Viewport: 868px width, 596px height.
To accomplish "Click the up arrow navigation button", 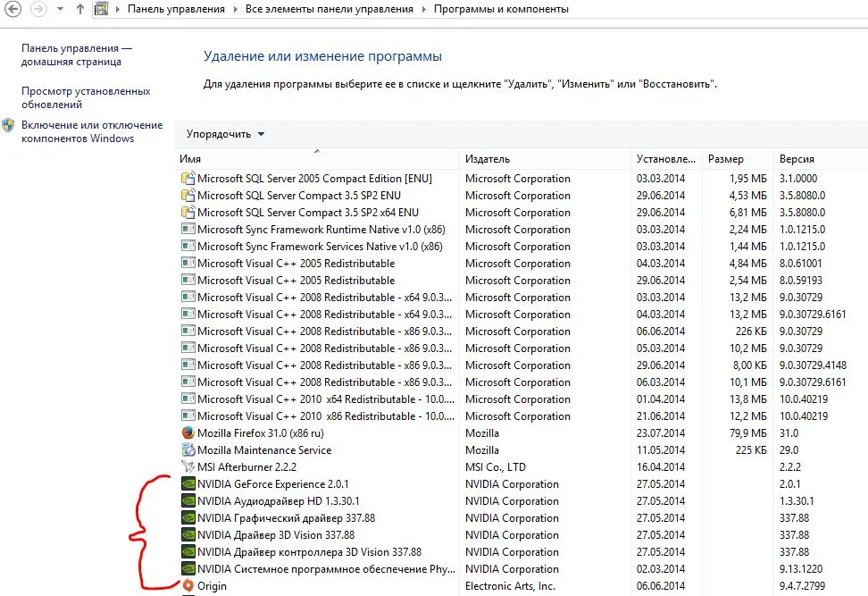I will pos(80,10).
